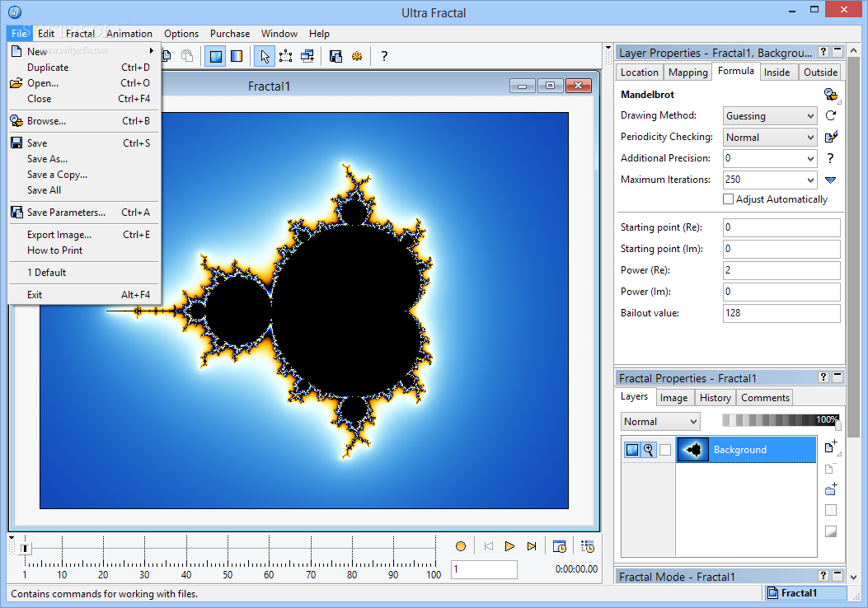
Task: Click the Add Layer Group folder icon
Action: [830, 489]
